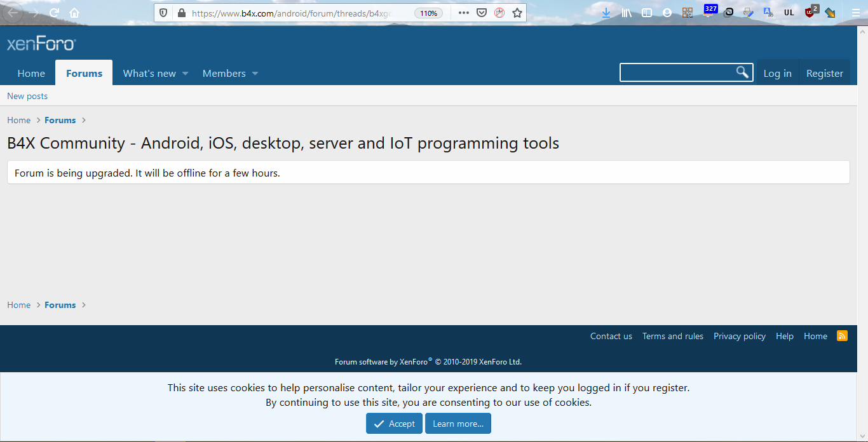Image resolution: width=868 pixels, height=442 pixels.
Task: Click the Home footer link
Action: (x=815, y=336)
